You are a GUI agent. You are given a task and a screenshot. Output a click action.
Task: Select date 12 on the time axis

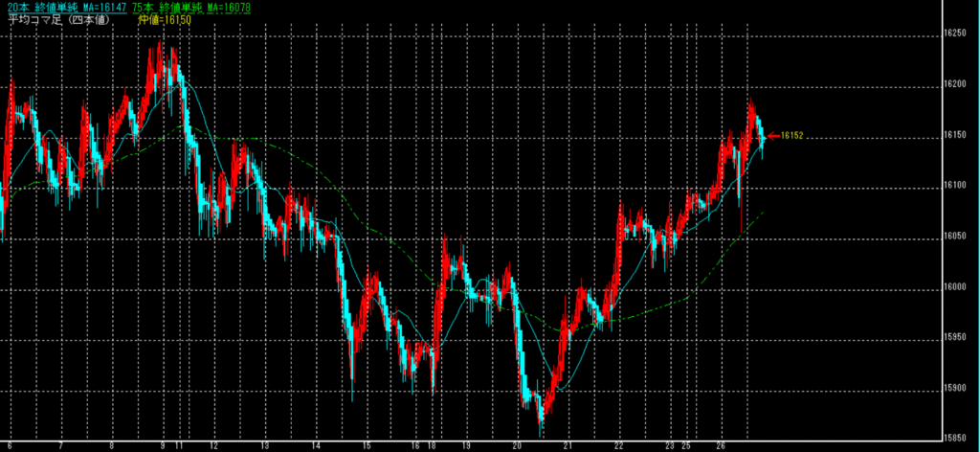coord(213,446)
